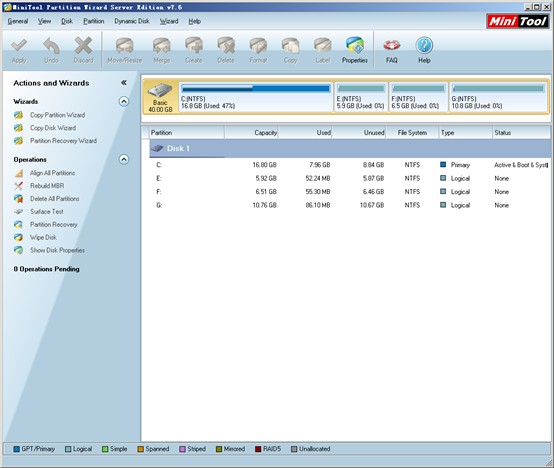Click Delete All Partitions operation
This screenshot has width=554, height=468.
[x=54, y=199]
